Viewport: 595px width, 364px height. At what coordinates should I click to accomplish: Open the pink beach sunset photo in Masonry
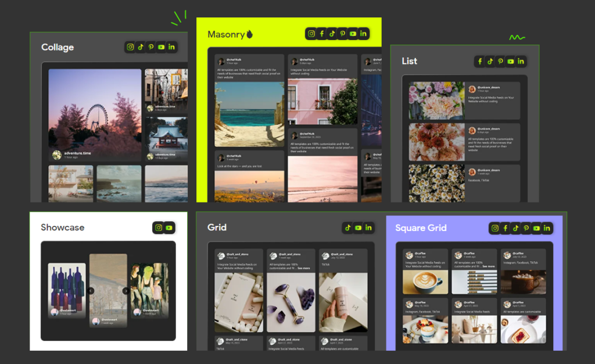coord(322,179)
